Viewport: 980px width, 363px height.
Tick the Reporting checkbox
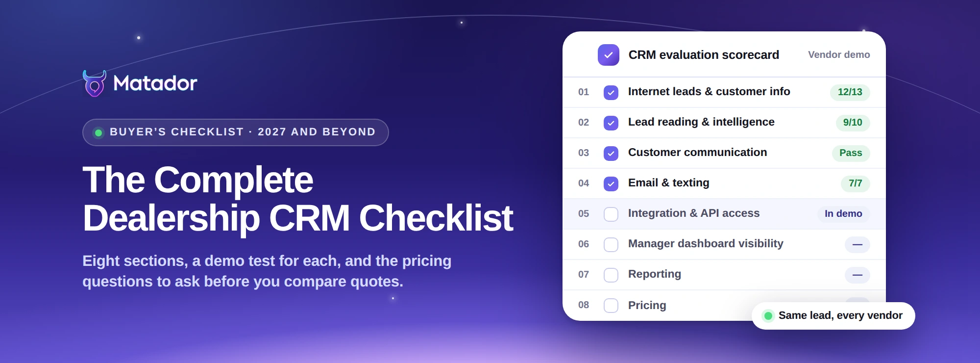[x=611, y=275]
